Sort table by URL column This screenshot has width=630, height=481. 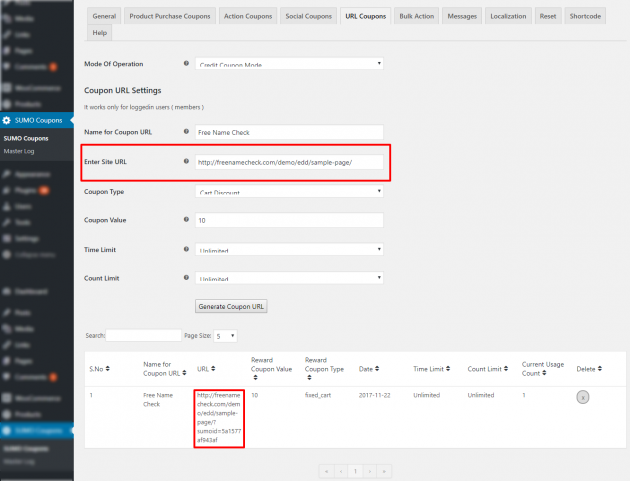point(206,368)
